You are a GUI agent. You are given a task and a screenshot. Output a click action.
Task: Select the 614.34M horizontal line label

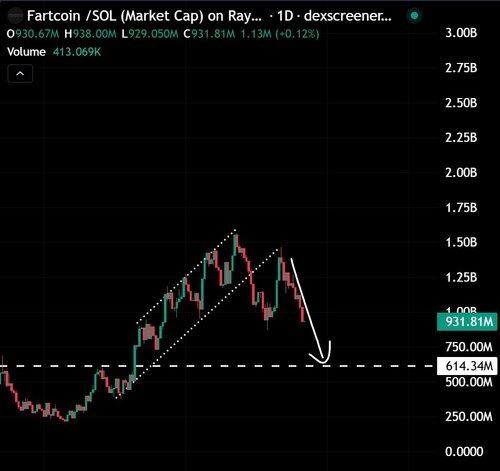(467, 366)
